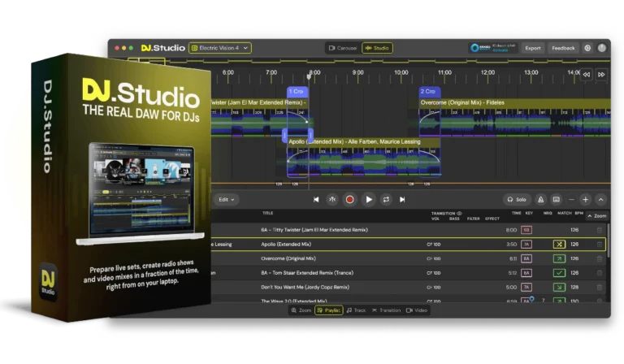Open settings via the gear icon
This screenshot has width=624, height=364.
pyautogui.click(x=587, y=48)
